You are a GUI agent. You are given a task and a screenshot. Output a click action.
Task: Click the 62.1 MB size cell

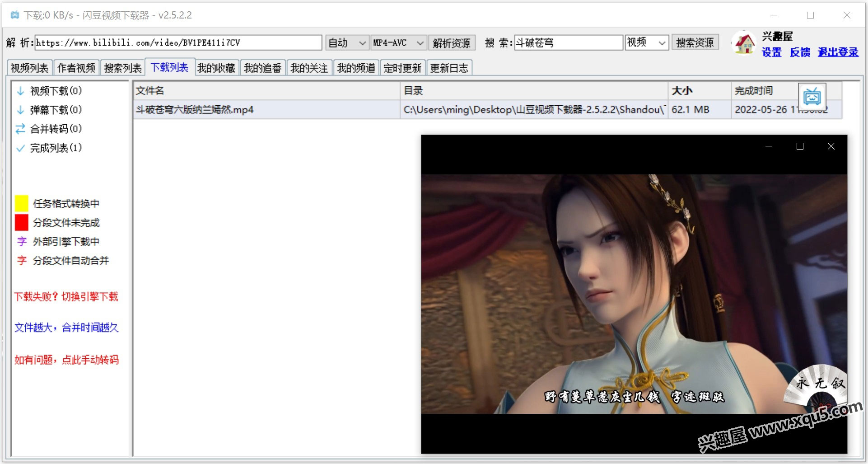pos(700,110)
